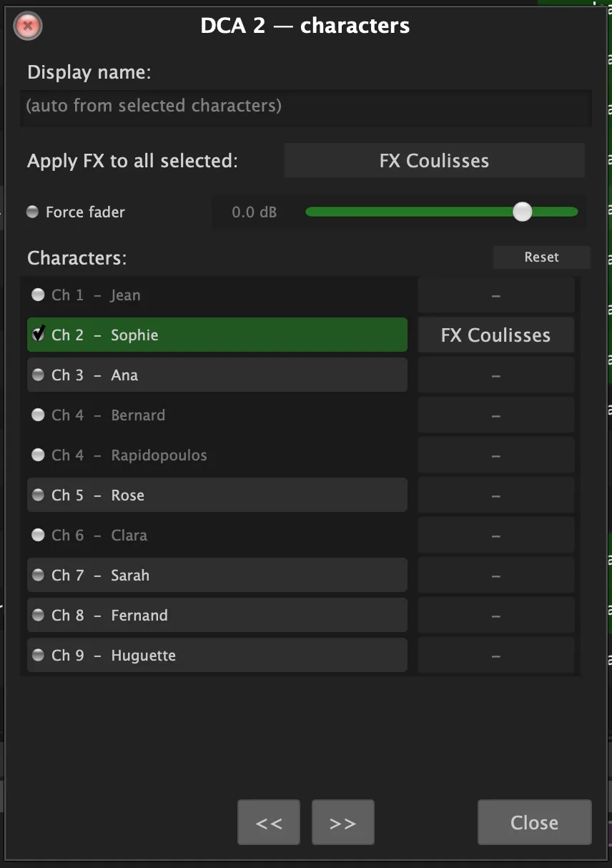Open FX dropdown for Clara's row

495,536
